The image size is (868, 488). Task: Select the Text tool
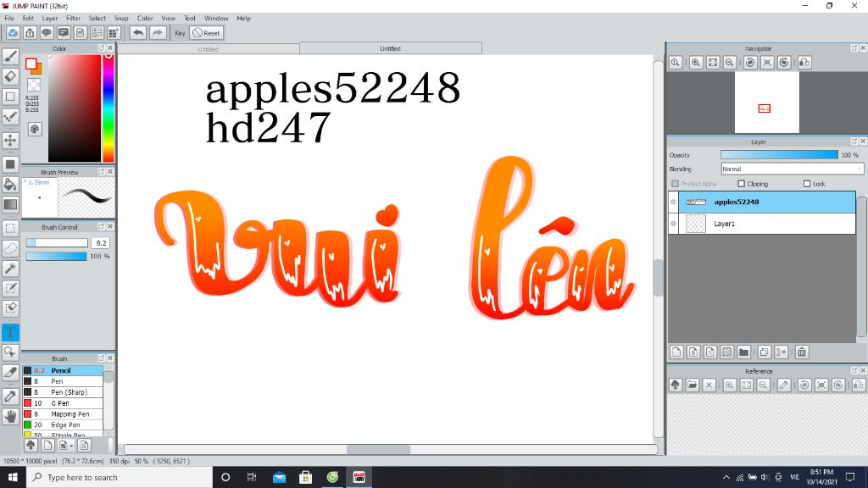click(10, 332)
